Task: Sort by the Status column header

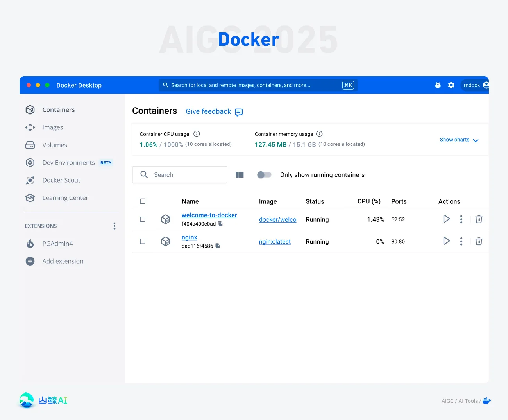Action: (x=315, y=202)
